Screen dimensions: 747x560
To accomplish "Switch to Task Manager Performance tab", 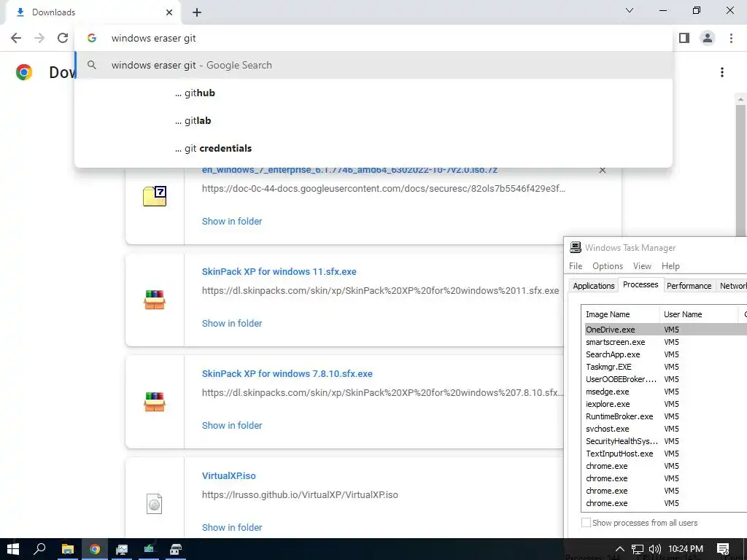I will [x=689, y=286].
